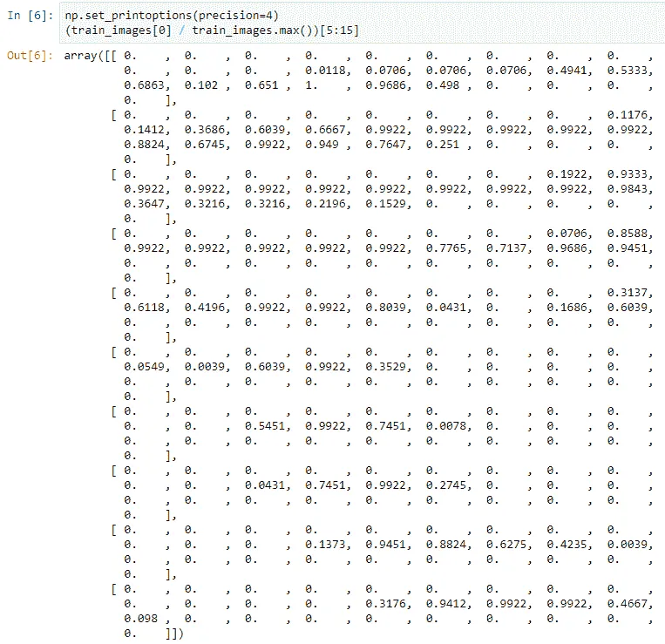Screen dimensions: 665x644
Task: Click the value 0.6863
Action: 144,85
